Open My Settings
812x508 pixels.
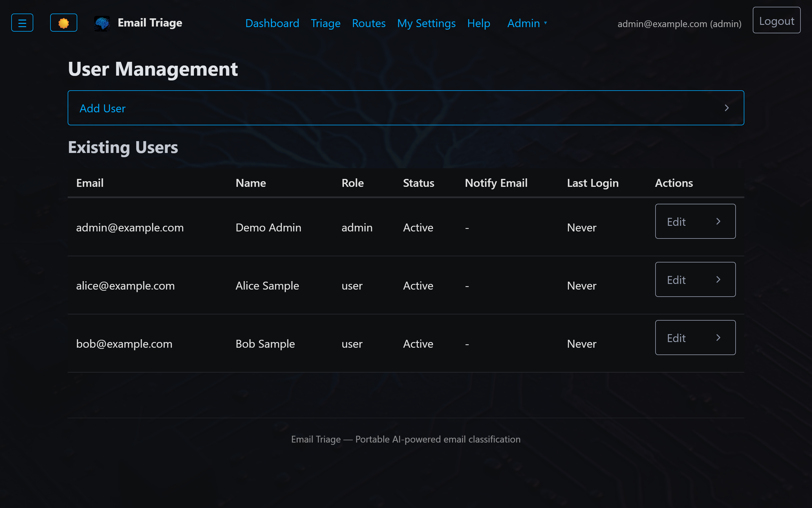click(x=426, y=23)
